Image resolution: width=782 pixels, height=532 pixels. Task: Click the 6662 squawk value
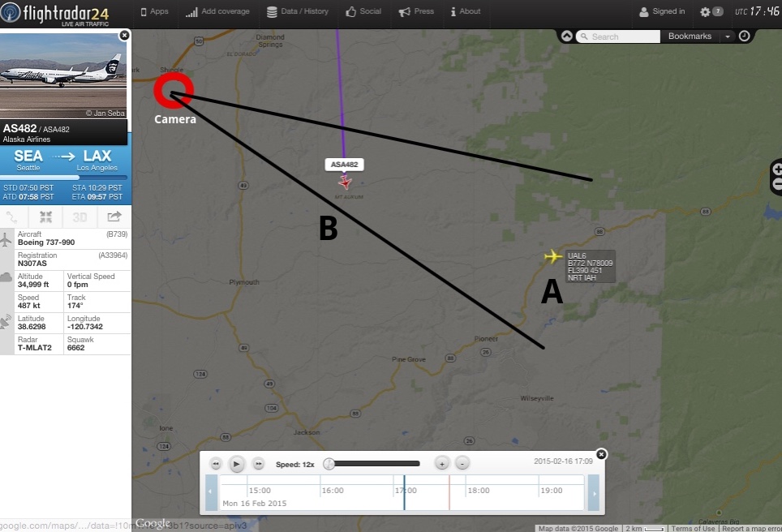click(75, 348)
